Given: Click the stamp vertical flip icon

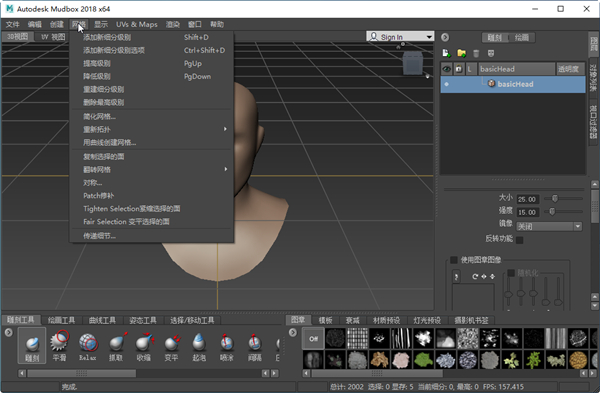Looking at the screenshot, I should (492, 276).
